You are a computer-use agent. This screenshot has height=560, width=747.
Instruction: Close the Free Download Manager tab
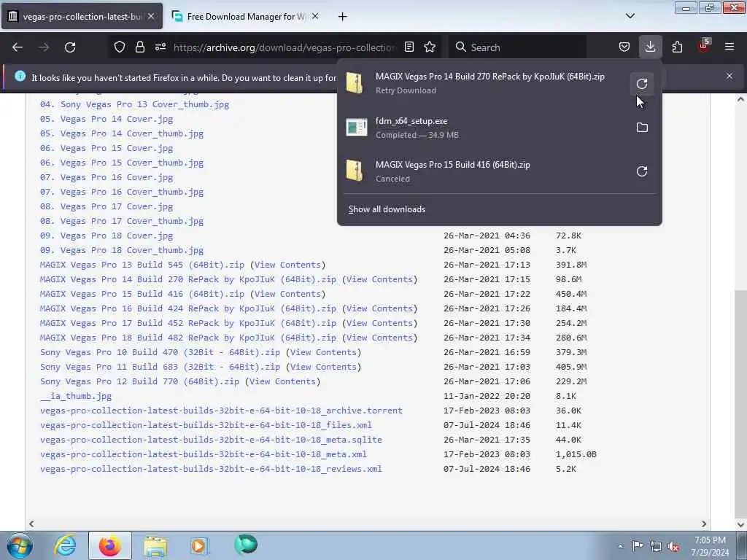pos(315,16)
